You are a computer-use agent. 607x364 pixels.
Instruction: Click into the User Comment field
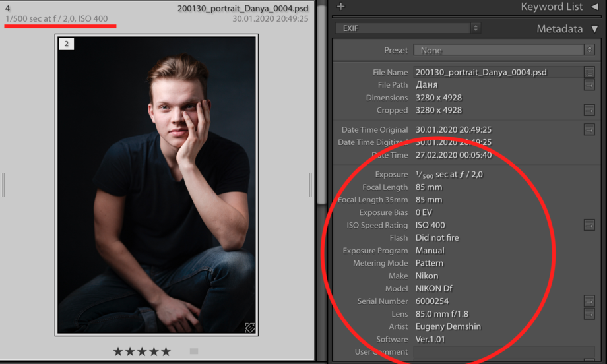pyautogui.click(x=504, y=352)
